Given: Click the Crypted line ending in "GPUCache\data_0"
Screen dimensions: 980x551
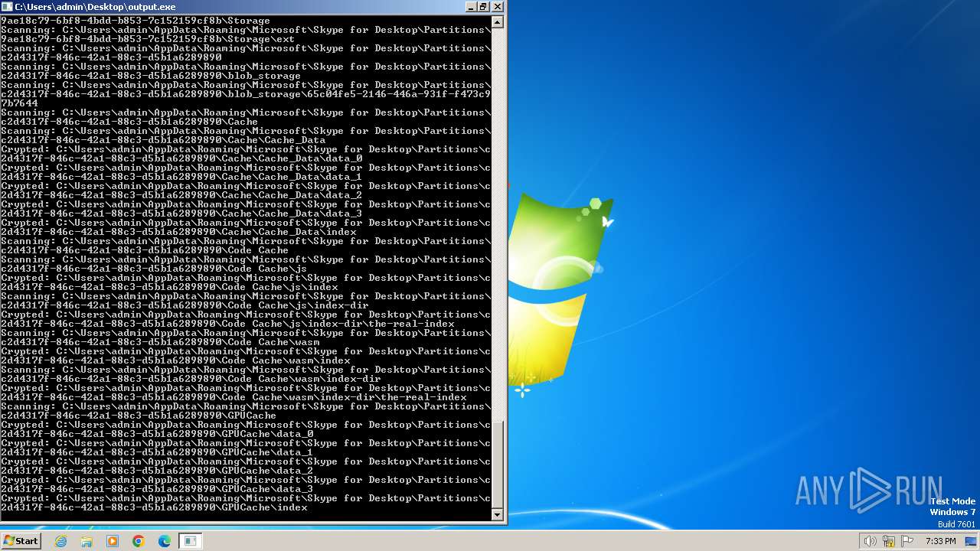Looking at the screenshot, I should (x=246, y=429).
